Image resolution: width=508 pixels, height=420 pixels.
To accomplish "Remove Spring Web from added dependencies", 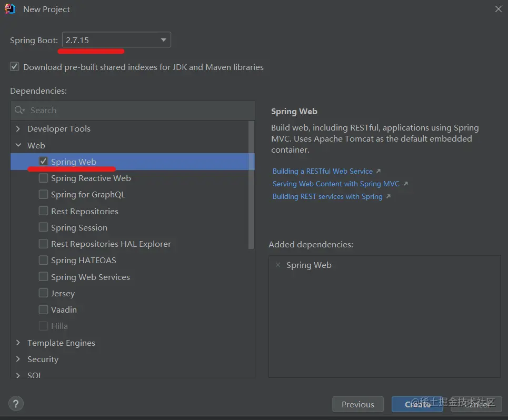I will pos(278,265).
